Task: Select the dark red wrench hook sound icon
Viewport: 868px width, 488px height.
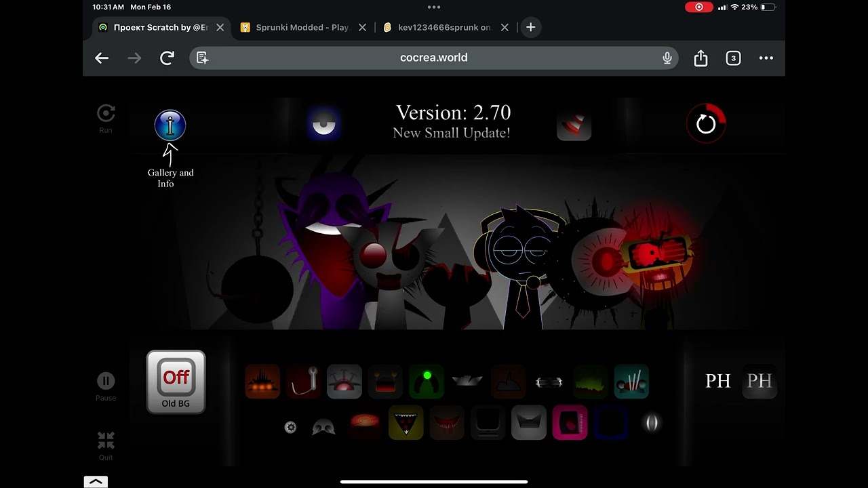Action: [x=303, y=382]
